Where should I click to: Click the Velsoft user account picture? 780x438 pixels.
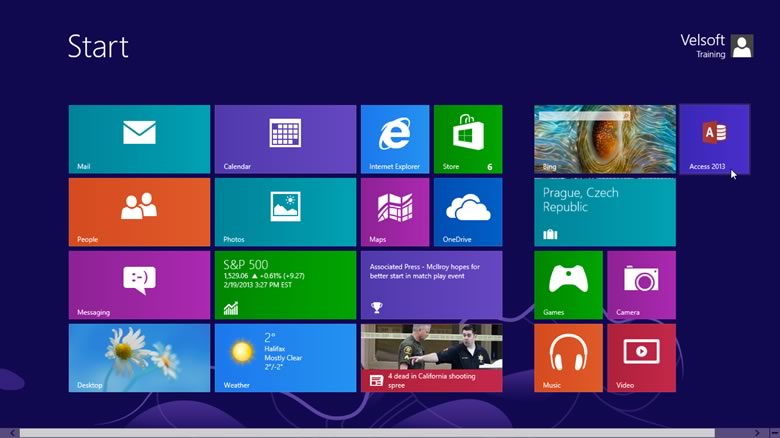point(742,46)
